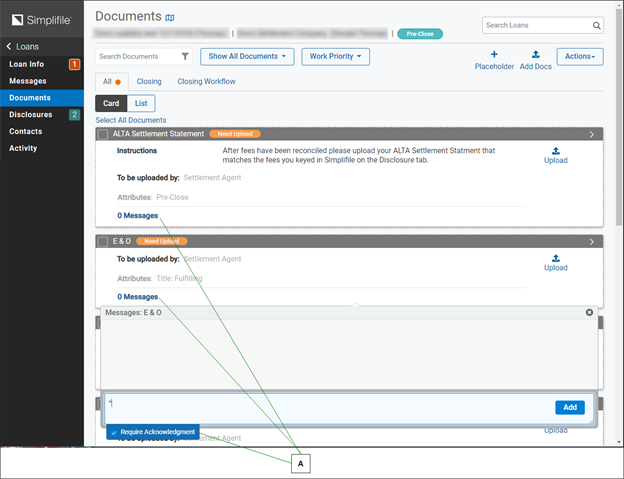This screenshot has height=479, width=624.
Task: Toggle Require Acknowledgment
Action: 153,432
